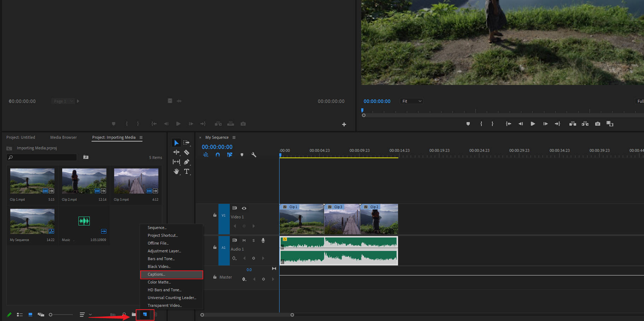Toggle Linked Selection in timeline

coord(230,155)
